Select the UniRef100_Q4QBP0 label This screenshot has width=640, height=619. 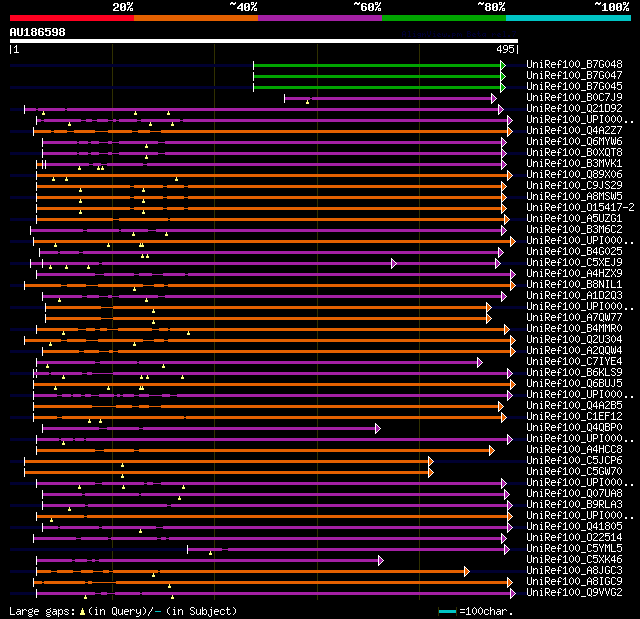point(574,428)
